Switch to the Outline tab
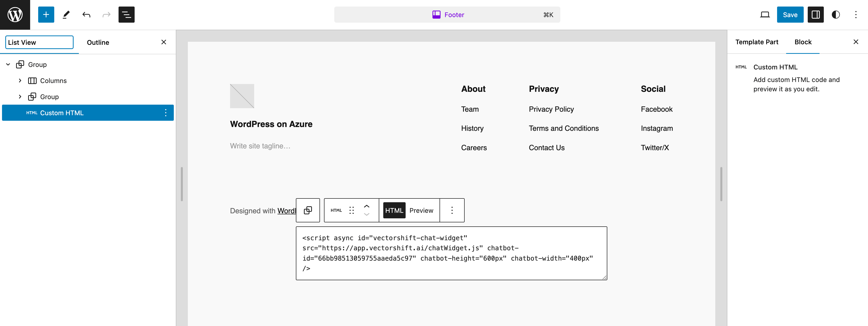 (98, 42)
